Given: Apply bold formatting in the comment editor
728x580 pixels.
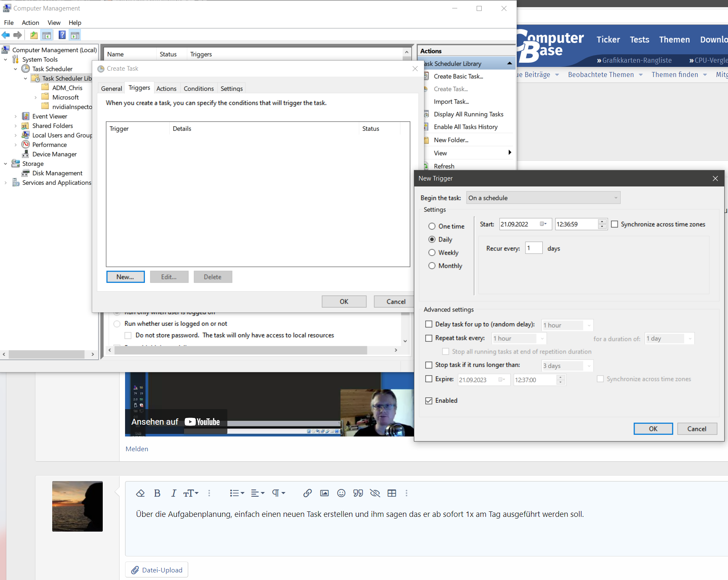Looking at the screenshot, I should click(157, 493).
